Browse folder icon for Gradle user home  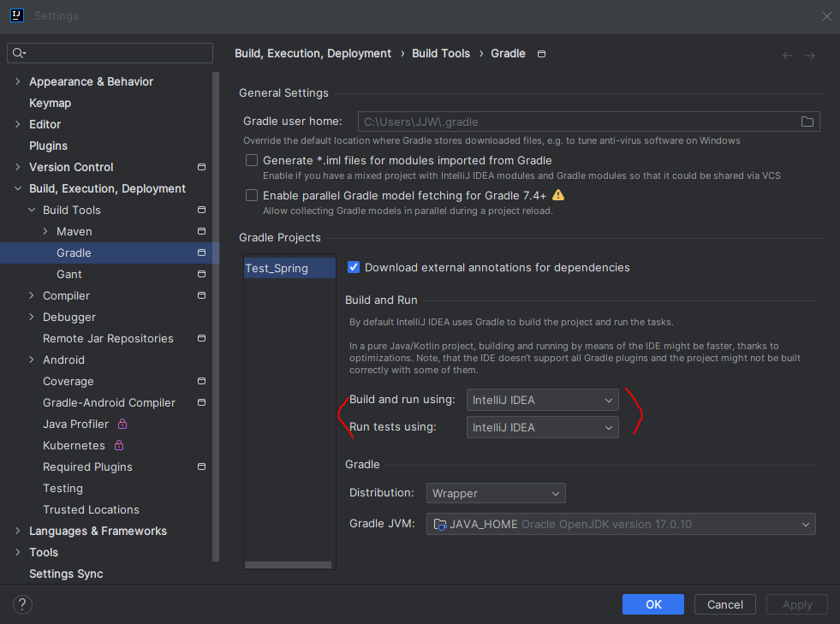[807, 122]
